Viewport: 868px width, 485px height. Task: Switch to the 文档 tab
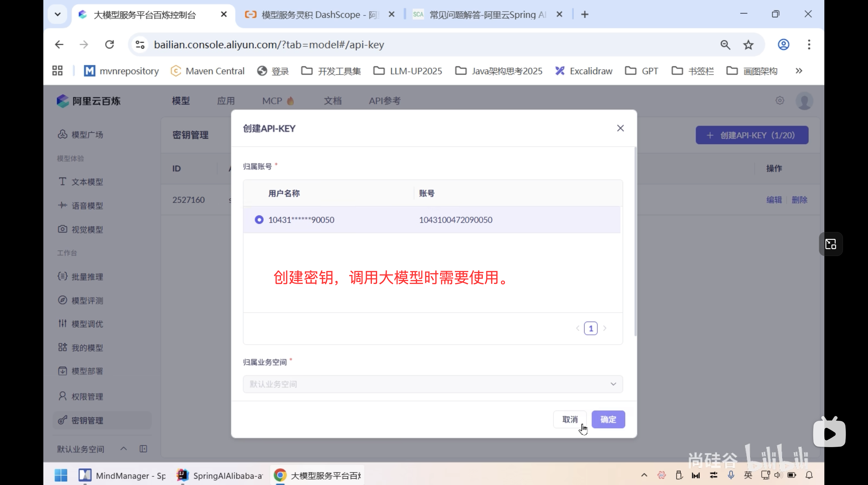(x=333, y=101)
